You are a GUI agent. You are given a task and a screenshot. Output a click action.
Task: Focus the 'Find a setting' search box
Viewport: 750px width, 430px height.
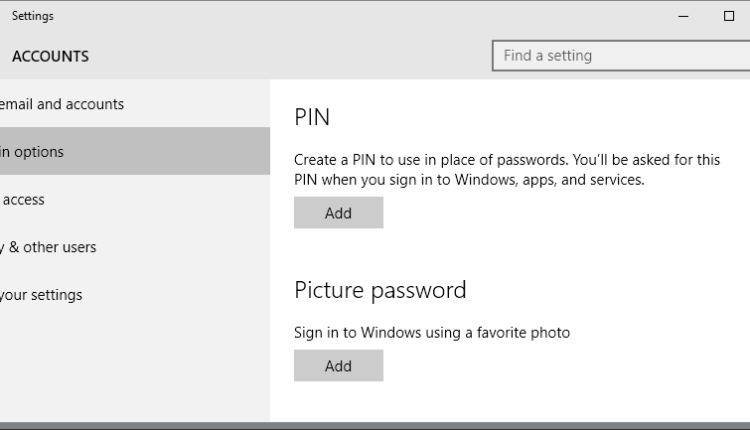[x=621, y=56]
